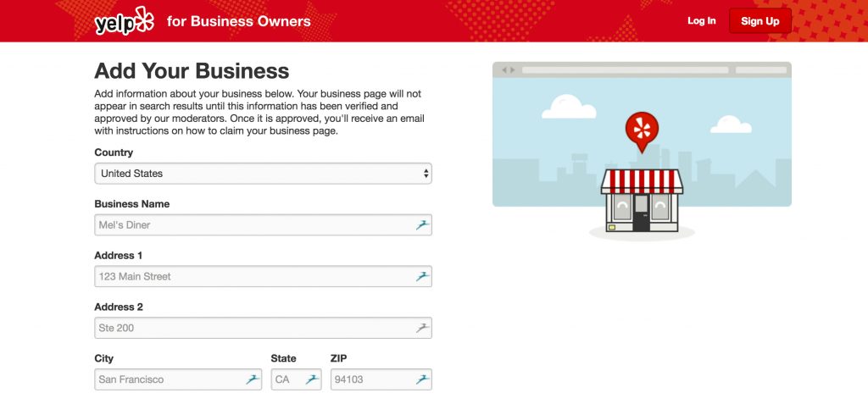
Task: Focus the ZIP input field
Action: click(x=381, y=379)
